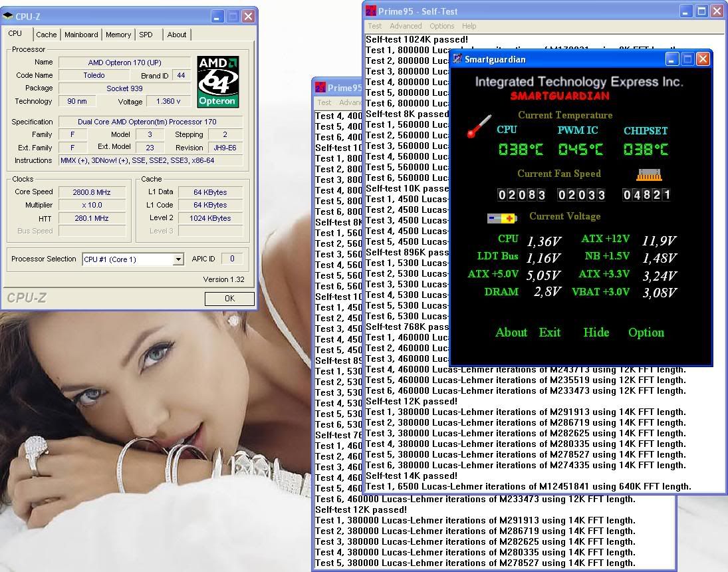Viewport: 728px width, 572px height.
Task: Click the fan speed counter "04821"
Action: [646, 195]
